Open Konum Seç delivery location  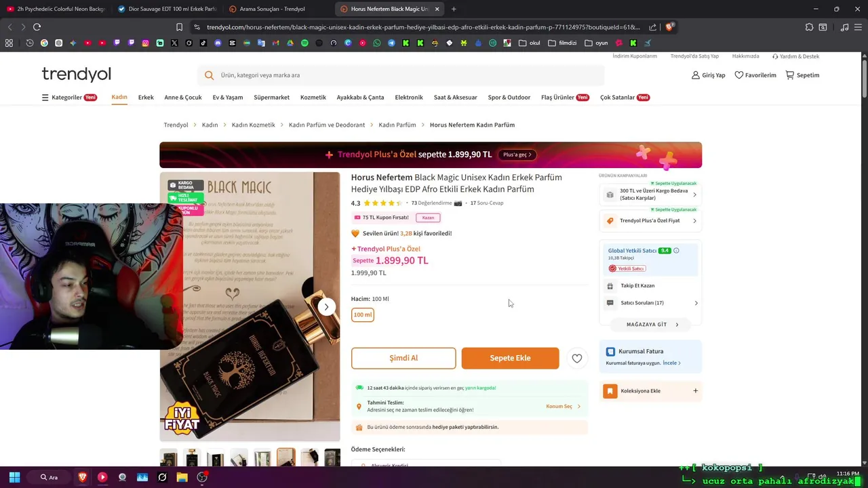click(564, 406)
